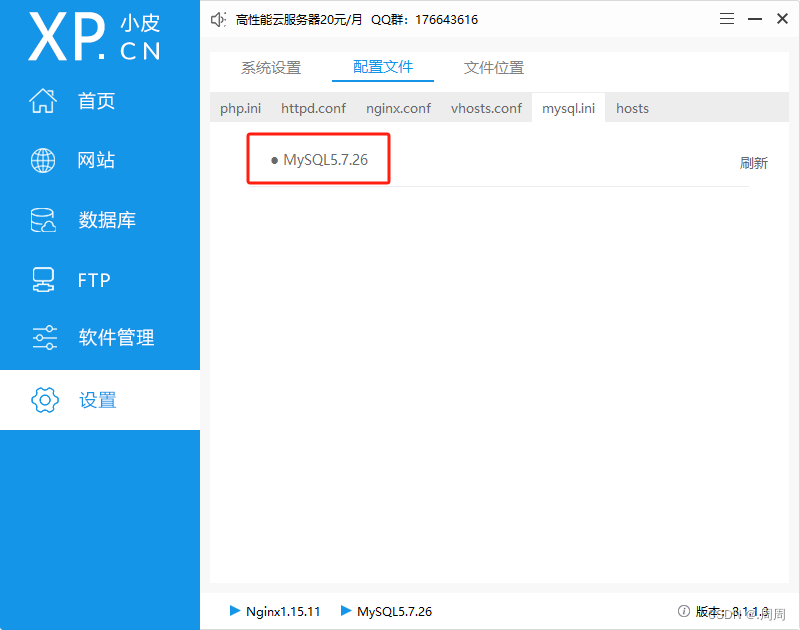Switch to the 文件位置 tab
800x630 pixels.
(493, 67)
